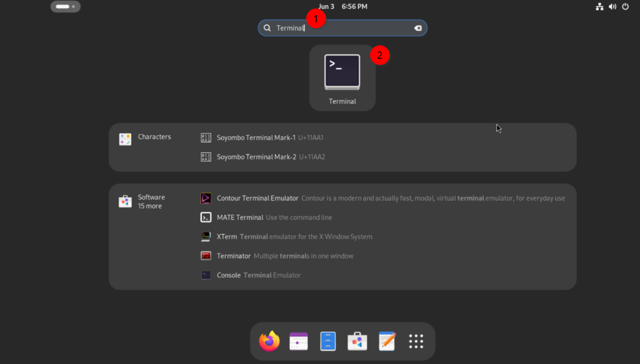Expand Software 15 more results

pyautogui.click(x=142, y=201)
